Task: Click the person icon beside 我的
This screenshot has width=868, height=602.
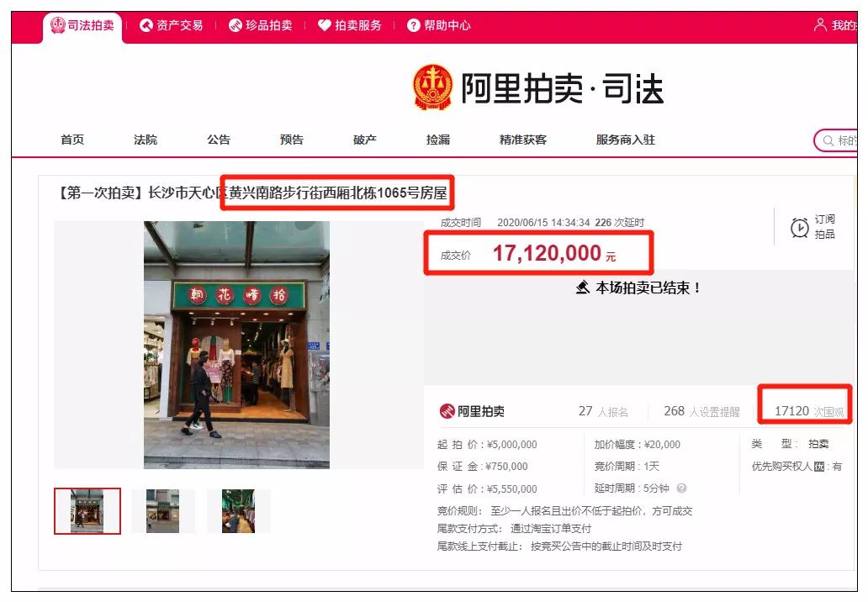Action: pyautogui.click(x=820, y=26)
